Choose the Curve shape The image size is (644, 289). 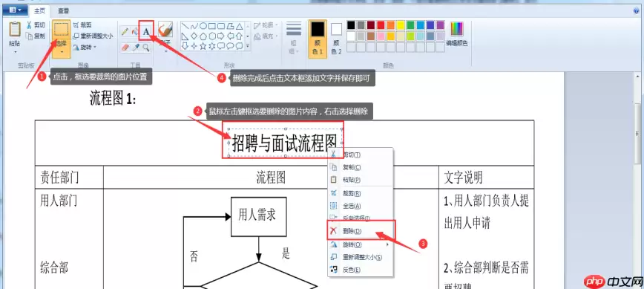[194, 26]
